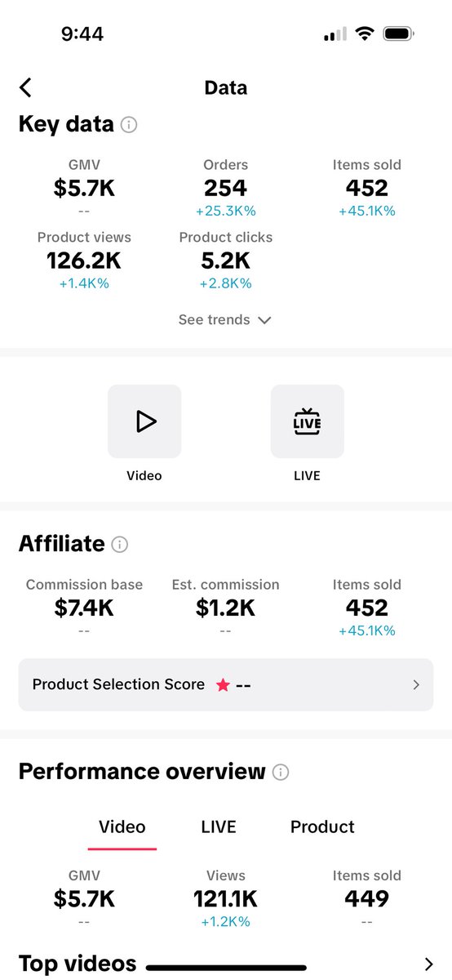This screenshot has width=452, height=980.
Task: Tap the Commission base label
Action: click(84, 585)
